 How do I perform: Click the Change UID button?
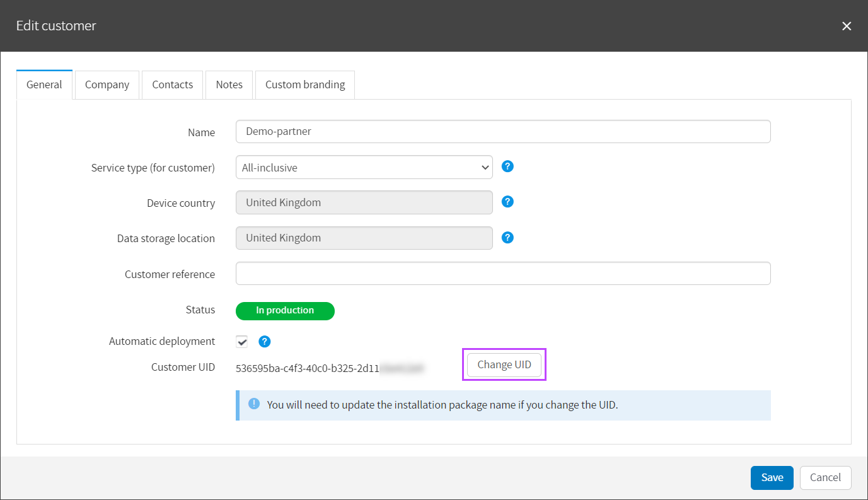click(504, 364)
